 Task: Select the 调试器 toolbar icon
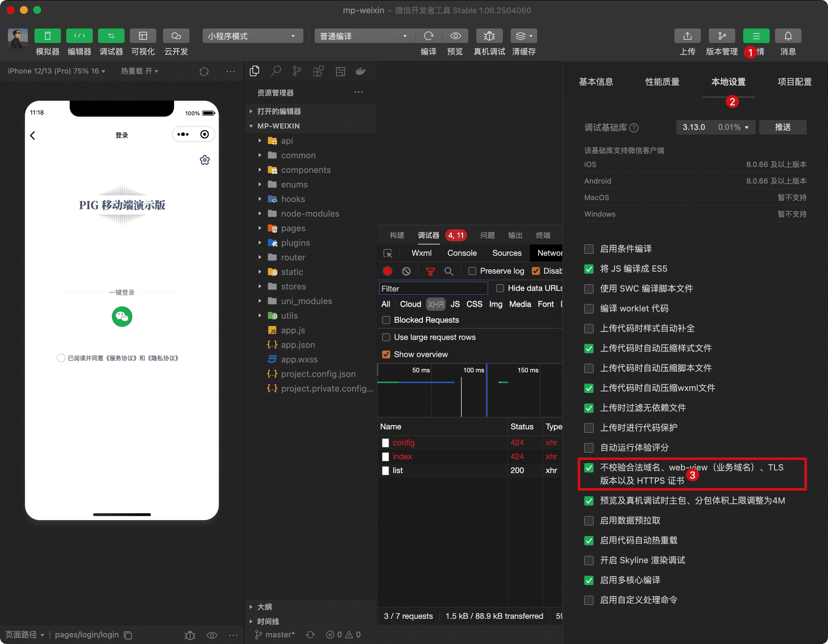(x=111, y=36)
